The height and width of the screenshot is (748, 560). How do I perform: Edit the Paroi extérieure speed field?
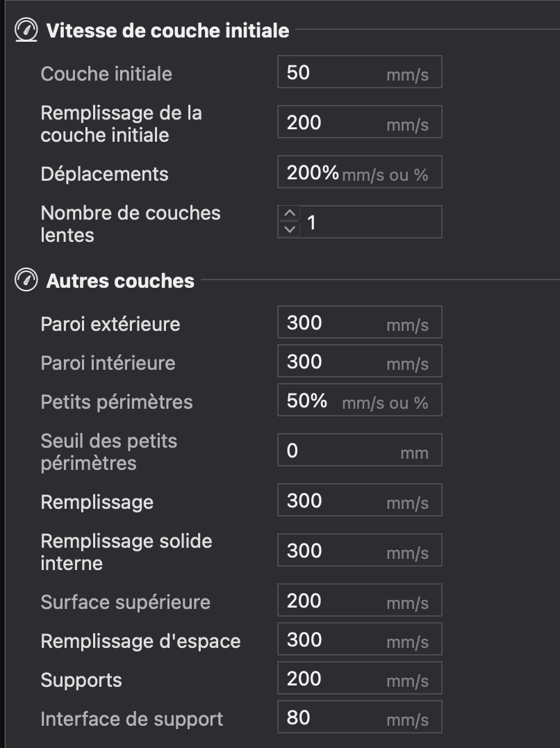[360, 322]
